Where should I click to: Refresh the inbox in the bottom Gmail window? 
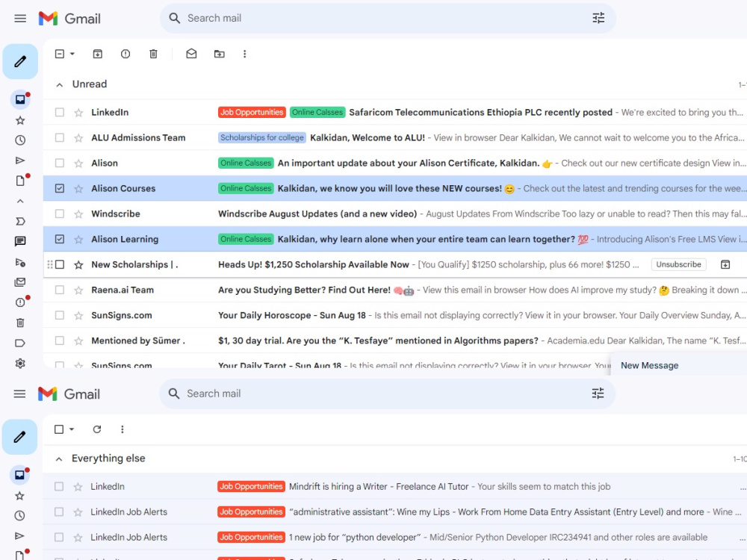96,429
